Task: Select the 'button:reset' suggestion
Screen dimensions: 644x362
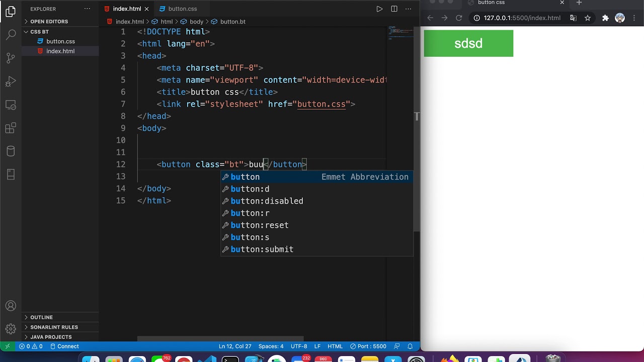Action: [x=317, y=225]
